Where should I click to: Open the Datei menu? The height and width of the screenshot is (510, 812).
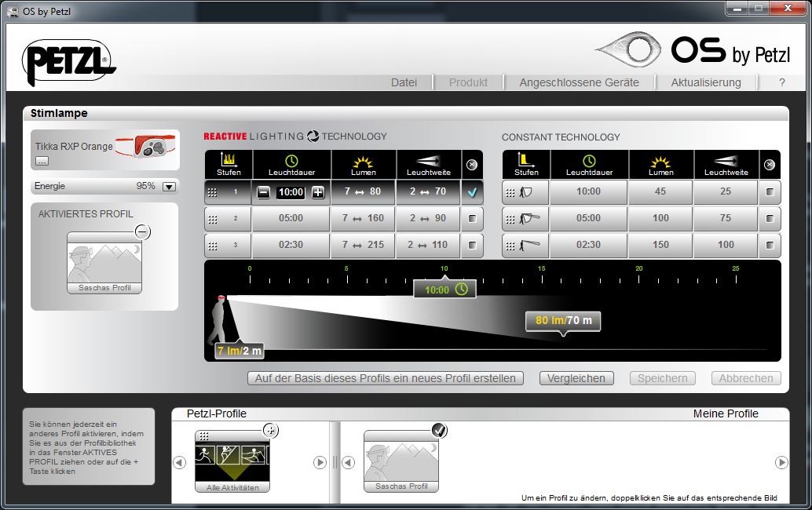point(404,82)
